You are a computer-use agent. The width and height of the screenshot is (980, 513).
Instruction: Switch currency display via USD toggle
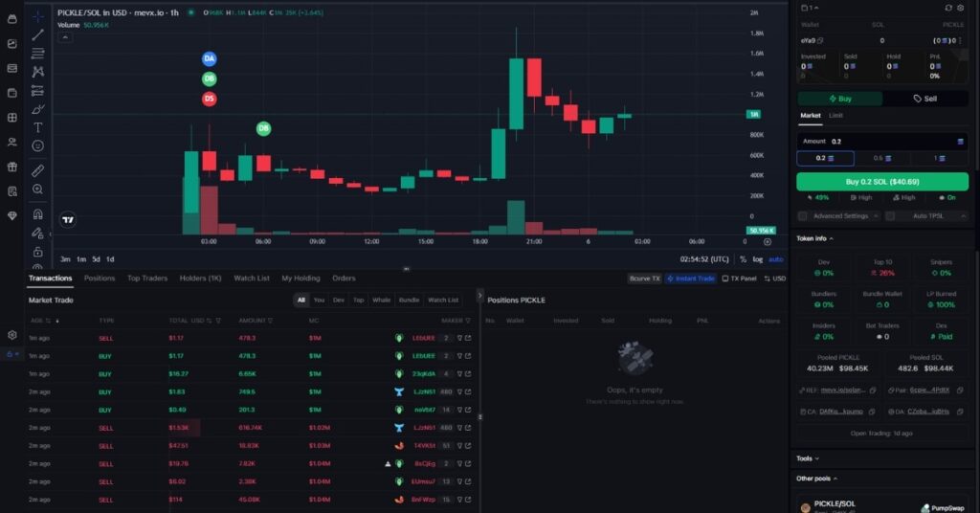pos(774,279)
